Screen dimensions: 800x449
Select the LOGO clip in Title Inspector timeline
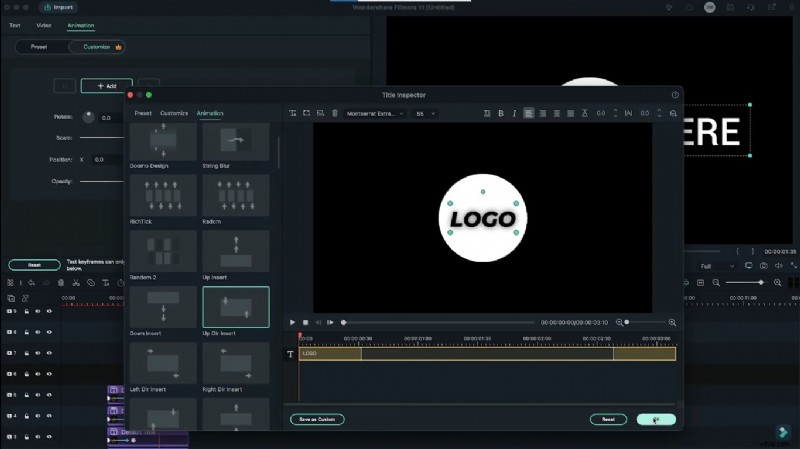487,354
